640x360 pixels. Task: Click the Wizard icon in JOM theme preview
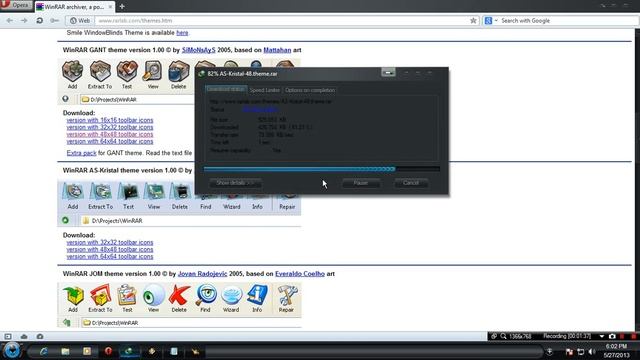pos(231,296)
